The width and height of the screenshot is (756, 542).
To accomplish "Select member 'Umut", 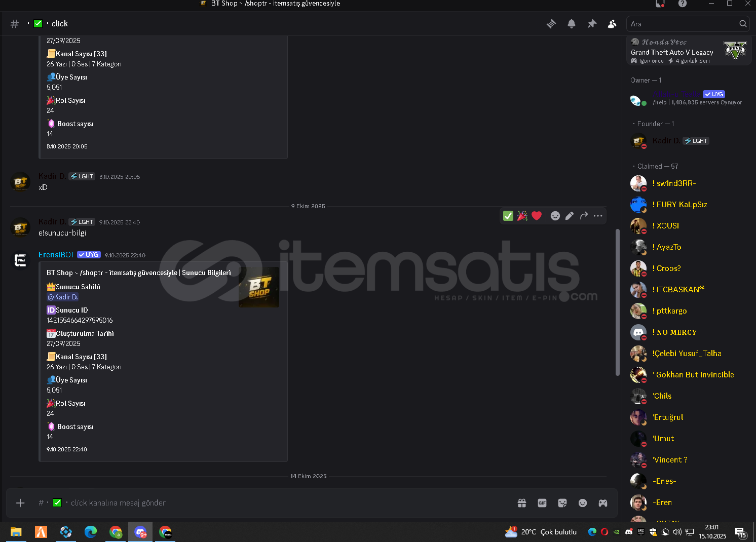I will tap(687, 439).
